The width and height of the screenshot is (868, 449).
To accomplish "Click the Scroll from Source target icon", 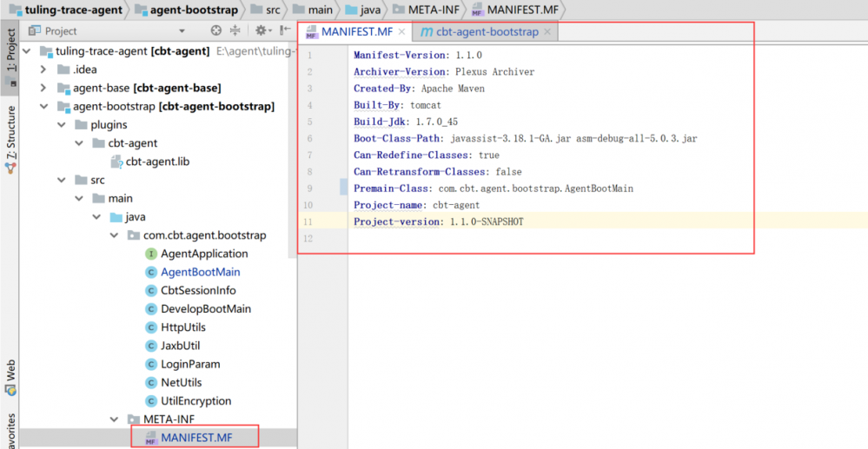I will point(216,31).
